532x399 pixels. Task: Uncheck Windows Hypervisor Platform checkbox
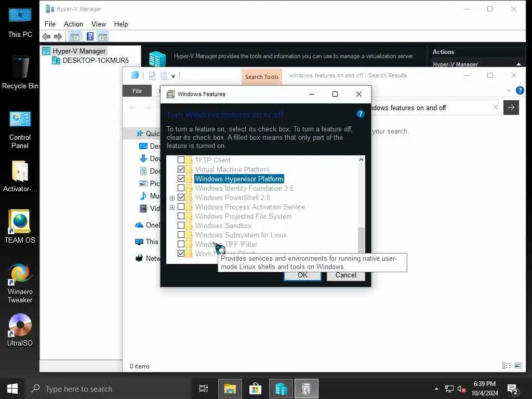pos(181,179)
